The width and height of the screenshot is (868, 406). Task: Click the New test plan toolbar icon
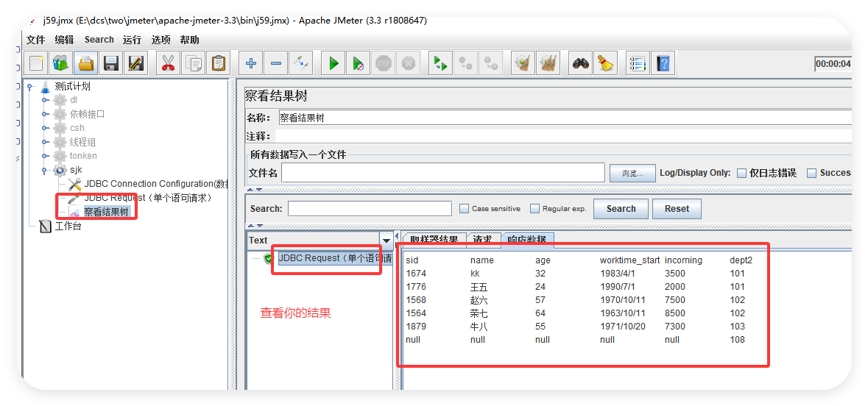(x=36, y=63)
